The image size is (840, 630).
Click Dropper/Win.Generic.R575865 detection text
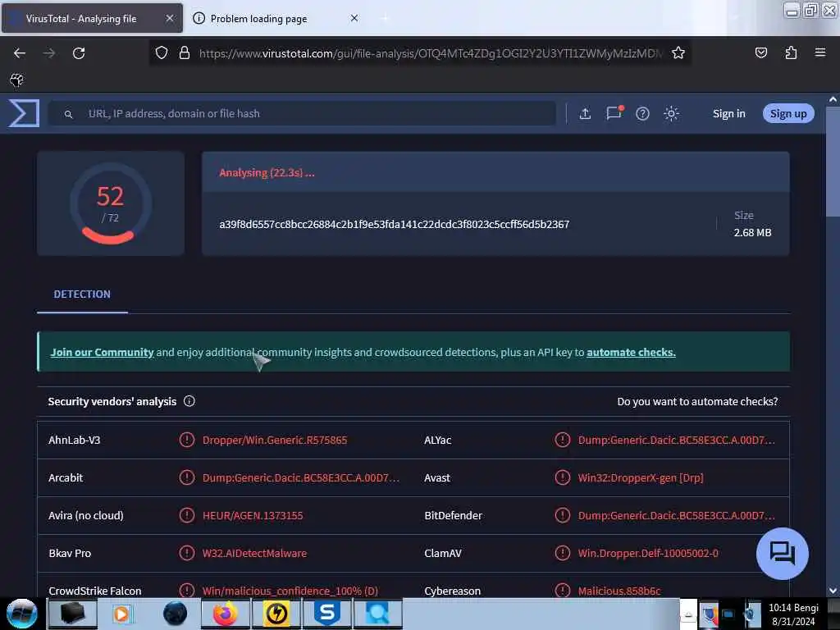pos(275,440)
